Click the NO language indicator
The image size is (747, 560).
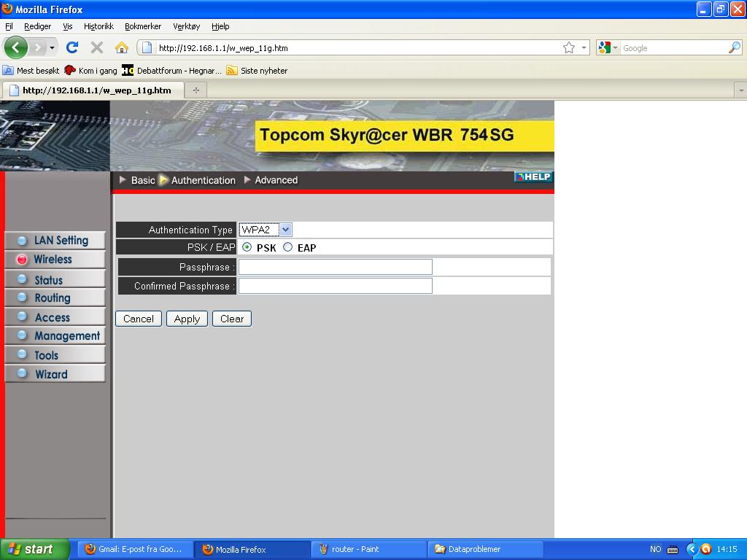coord(656,549)
